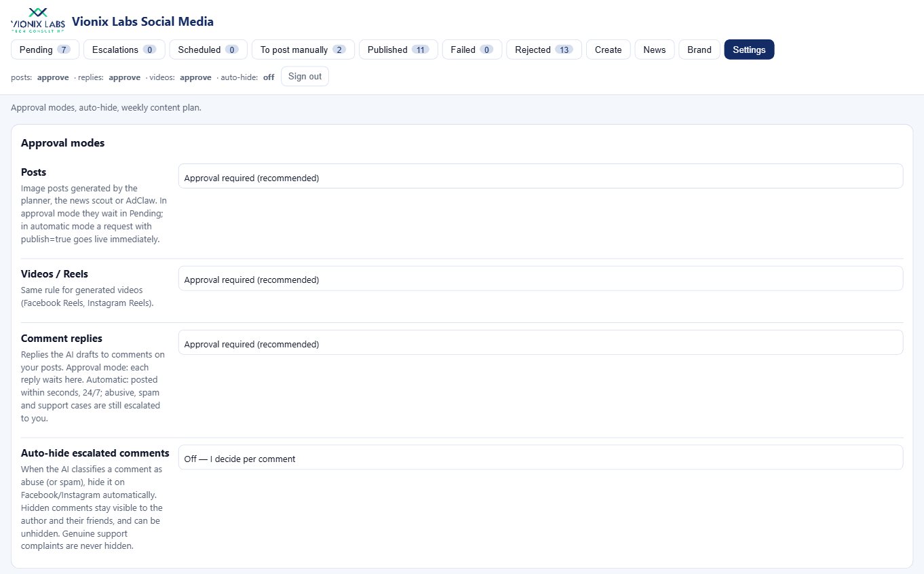Show the Rejected tab
The height and width of the screenshot is (574, 924).
[544, 50]
